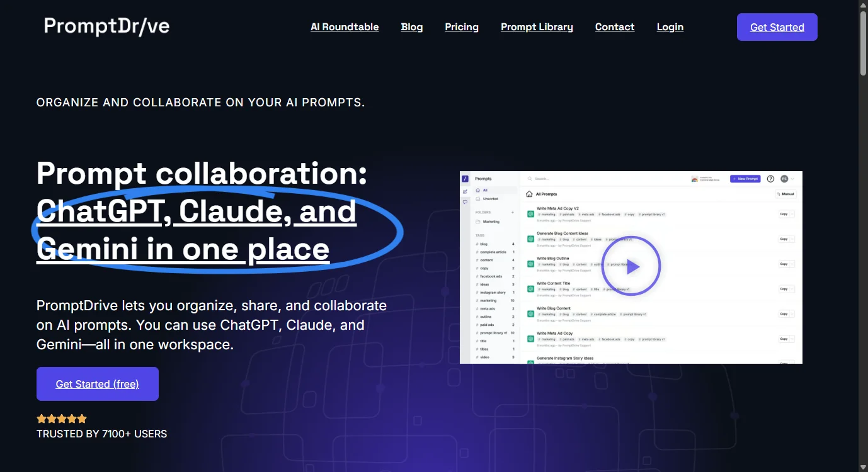The height and width of the screenshot is (472, 868).
Task: Click the compose/edit icon in demo sidebar
Action: tap(465, 191)
